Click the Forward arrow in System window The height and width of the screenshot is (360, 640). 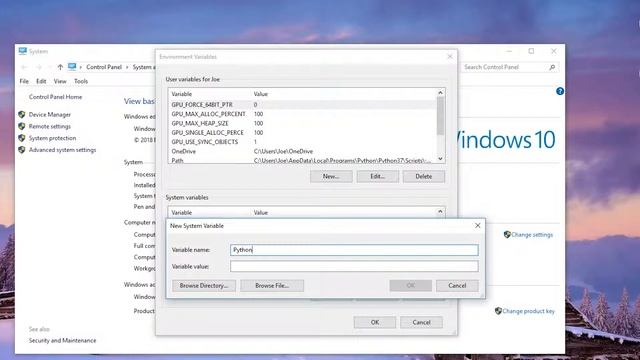click(39, 67)
